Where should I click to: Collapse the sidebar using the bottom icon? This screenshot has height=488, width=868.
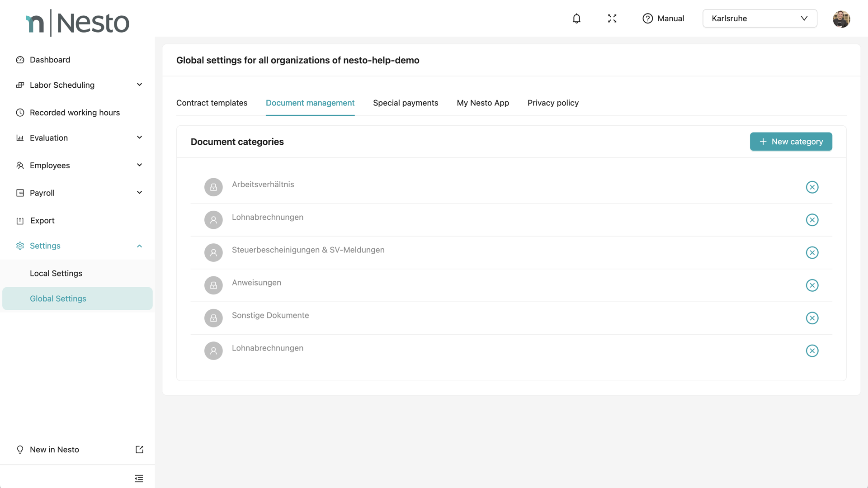139,479
